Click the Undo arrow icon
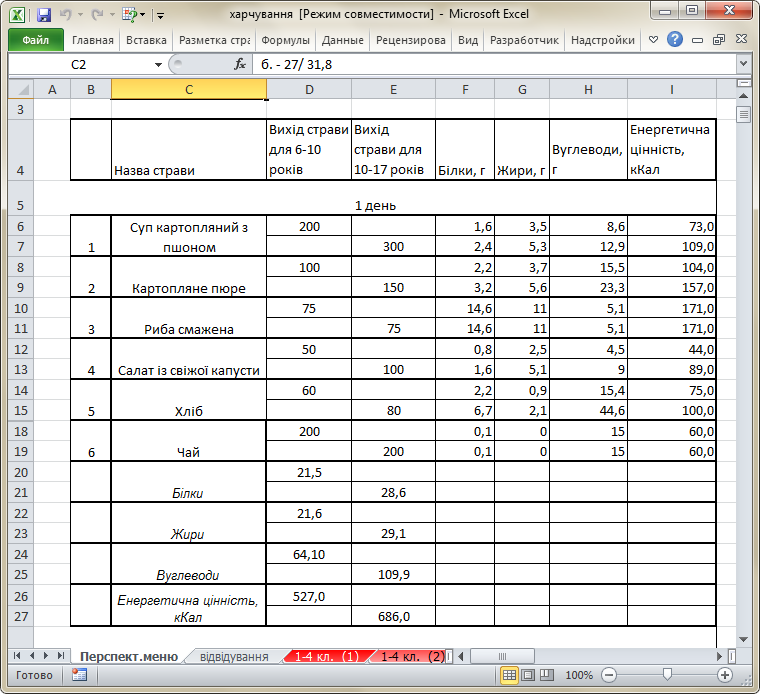Screen dimensions: 760x694 [65, 15]
